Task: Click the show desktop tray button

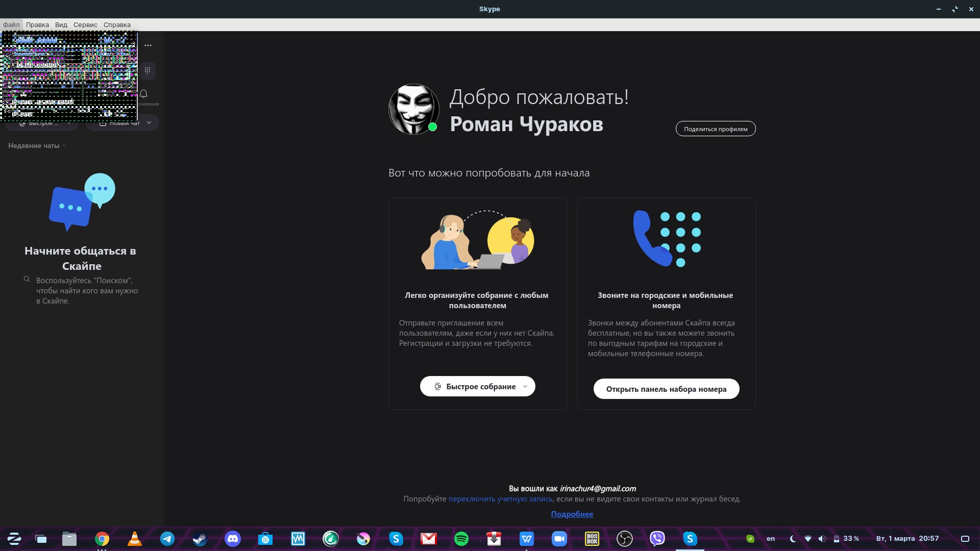Action: click(x=965, y=539)
